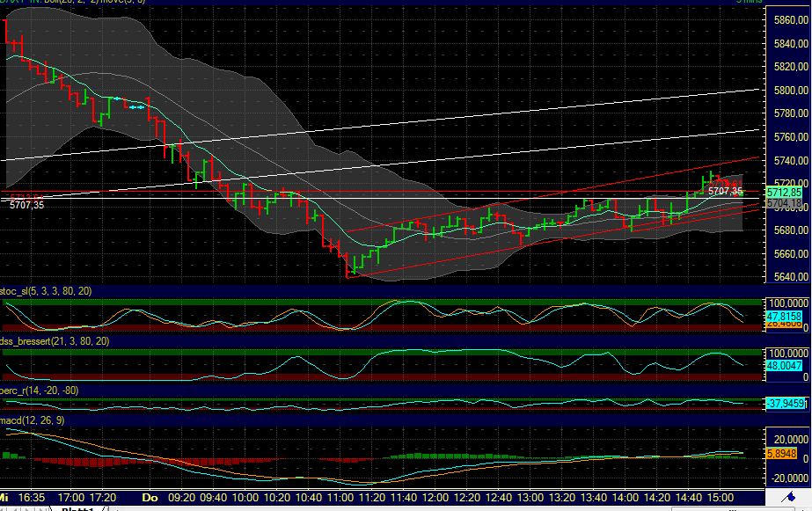812x511 pixels.
Task: Click the chart tool icon beside the time axis
Action: (788, 497)
